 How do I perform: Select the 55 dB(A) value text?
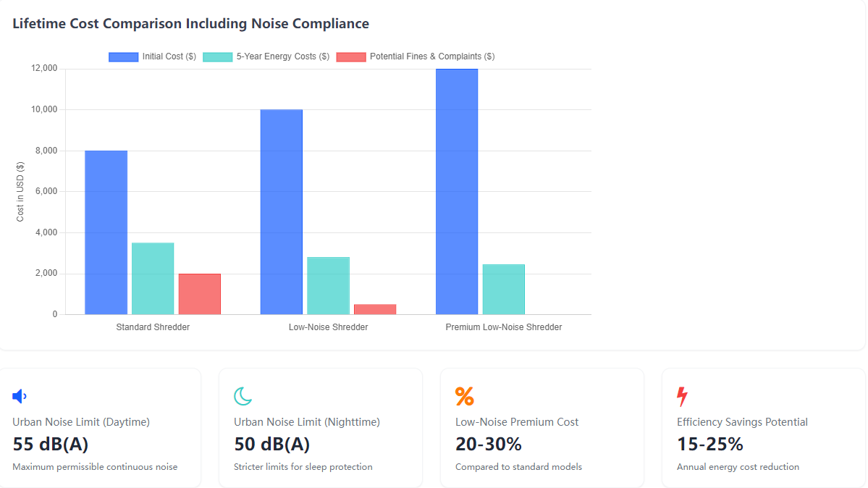point(51,444)
